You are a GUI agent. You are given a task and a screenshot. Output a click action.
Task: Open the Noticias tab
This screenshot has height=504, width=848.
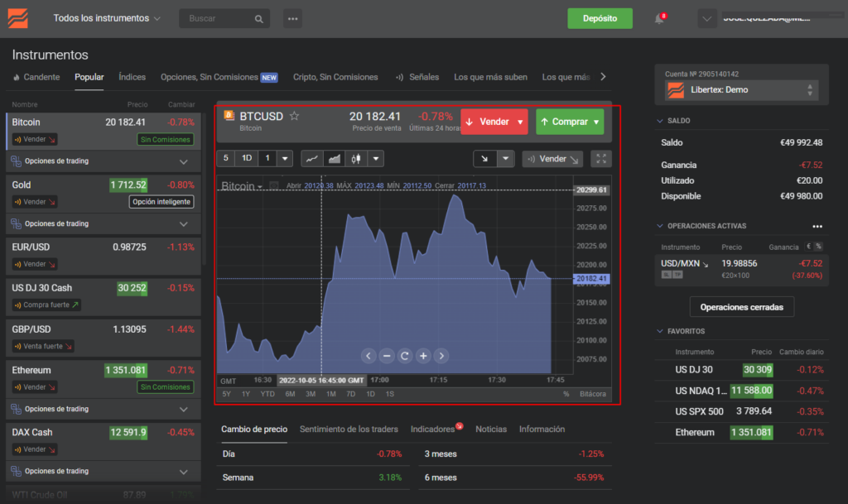coord(491,429)
